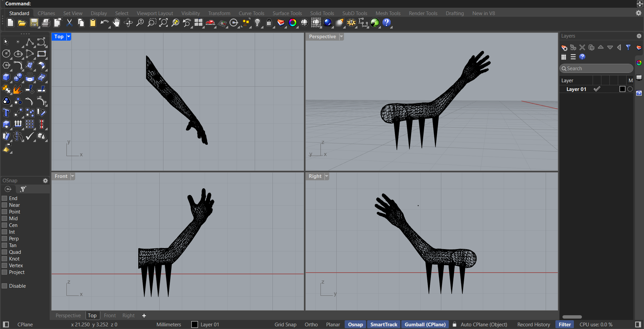The height and width of the screenshot is (329, 644).
Task: Select the Rectangle tool in left toolbar
Action: click(x=42, y=54)
